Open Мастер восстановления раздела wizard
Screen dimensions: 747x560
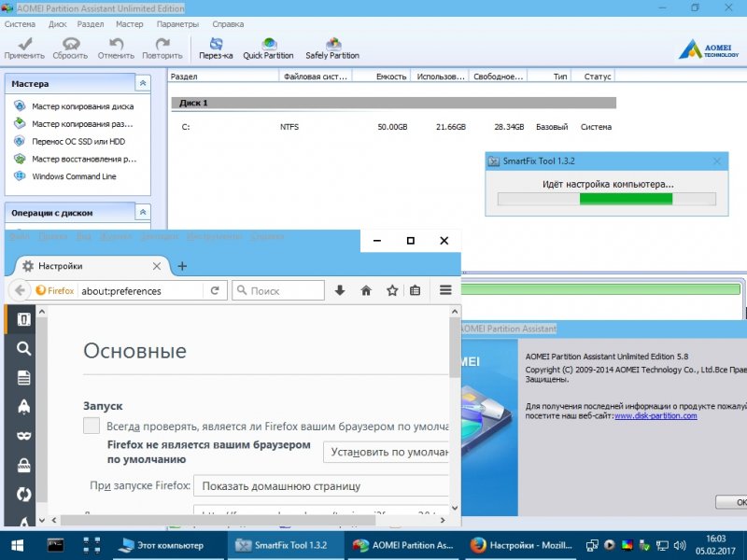pos(84,159)
